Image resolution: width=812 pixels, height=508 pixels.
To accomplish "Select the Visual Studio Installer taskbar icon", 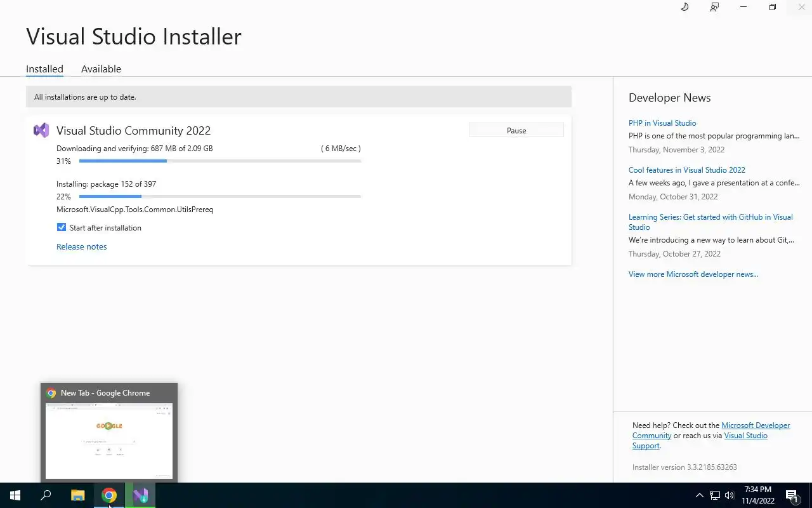I will point(140,495).
